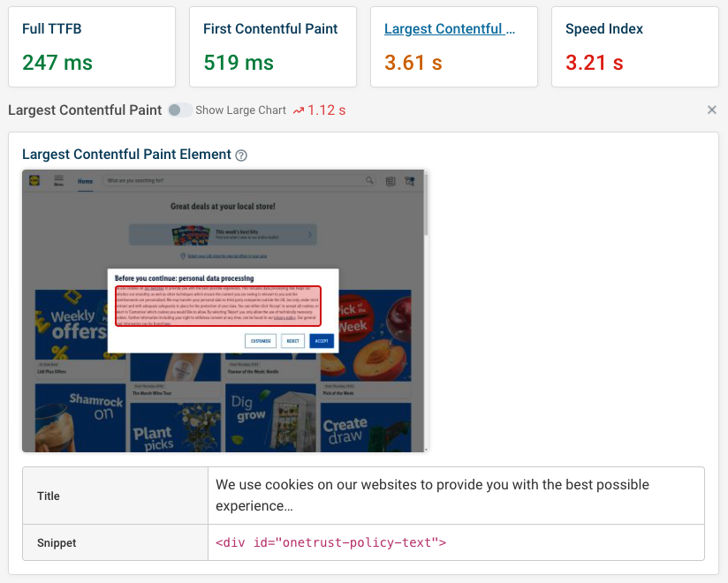This screenshot has width=728, height=583.
Task: Click the Home tab in screenshot
Action: pos(85,181)
